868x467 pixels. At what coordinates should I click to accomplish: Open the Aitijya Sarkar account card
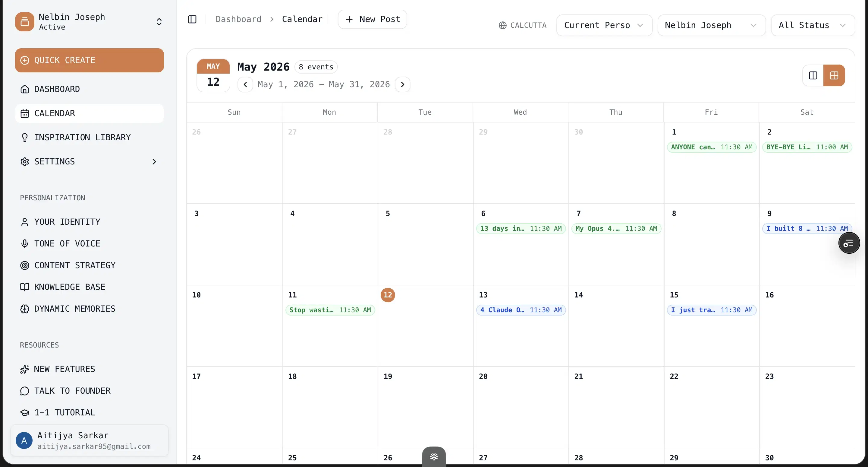(x=89, y=440)
